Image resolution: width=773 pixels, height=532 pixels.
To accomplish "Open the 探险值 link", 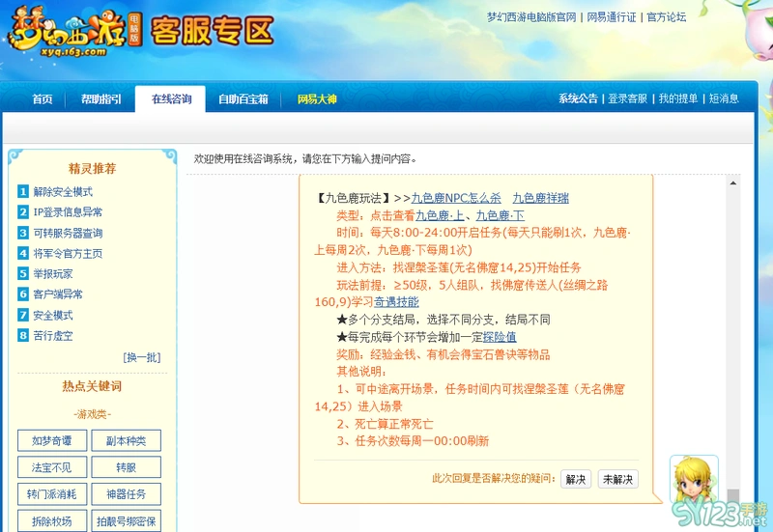I will [500, 337].
